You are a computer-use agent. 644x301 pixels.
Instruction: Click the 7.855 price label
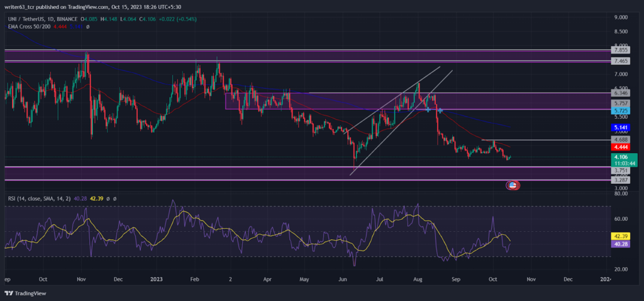point(619,50)
